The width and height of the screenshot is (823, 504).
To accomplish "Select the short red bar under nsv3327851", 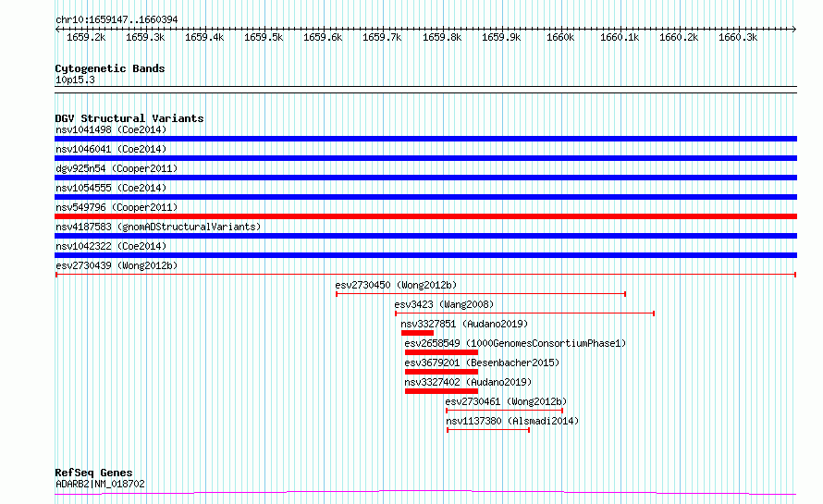I will [417, 333].
